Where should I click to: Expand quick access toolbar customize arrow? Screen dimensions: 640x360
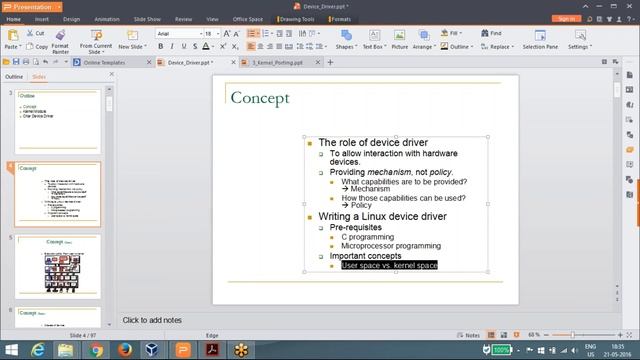[x=66, y=62]
